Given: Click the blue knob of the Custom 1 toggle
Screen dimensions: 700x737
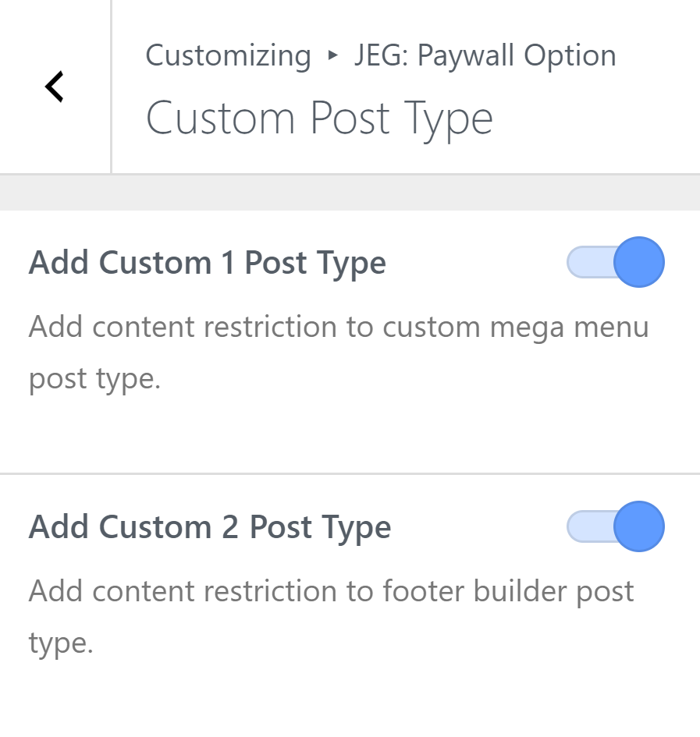Looking at the screenshot, I should (x=638, y=262).
